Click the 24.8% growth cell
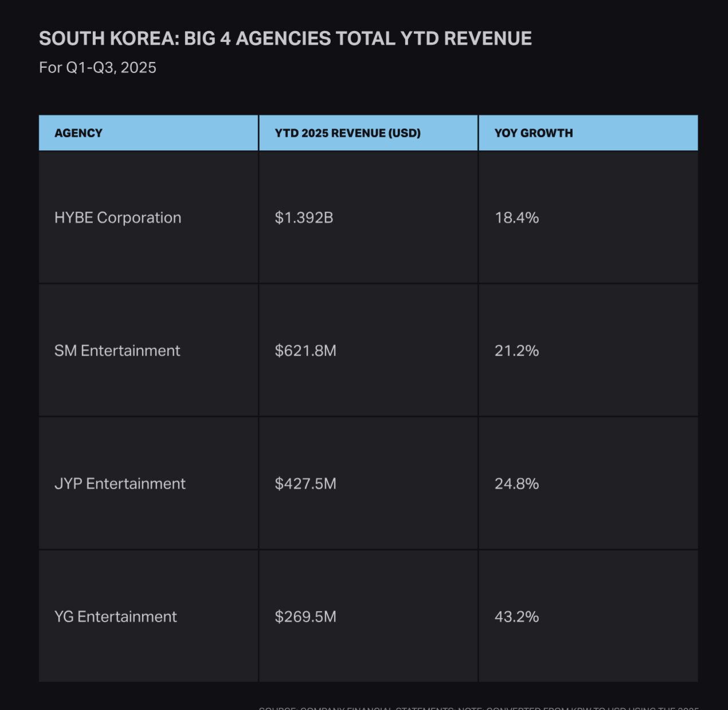Image resolution: width=728 pixels, height=710 pixels. (x=516, y=484)
